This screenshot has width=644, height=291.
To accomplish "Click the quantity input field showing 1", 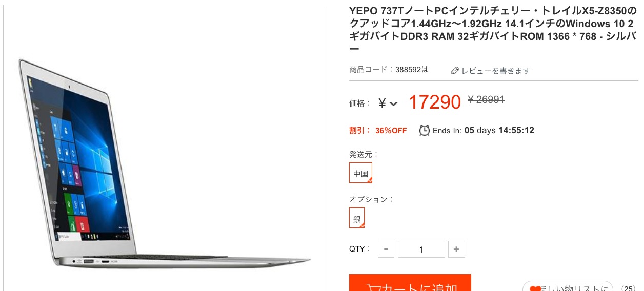I will point(421,250).
